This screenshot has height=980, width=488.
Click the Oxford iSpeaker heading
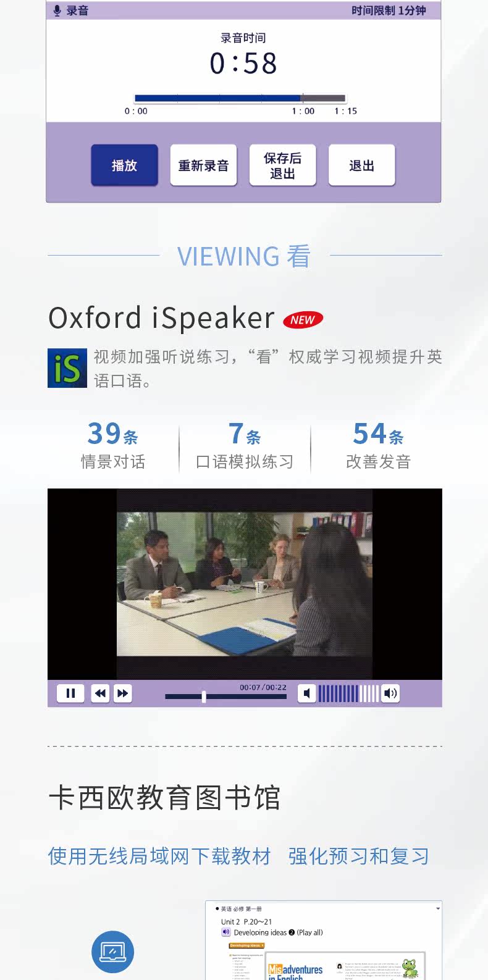pos(162,318)
